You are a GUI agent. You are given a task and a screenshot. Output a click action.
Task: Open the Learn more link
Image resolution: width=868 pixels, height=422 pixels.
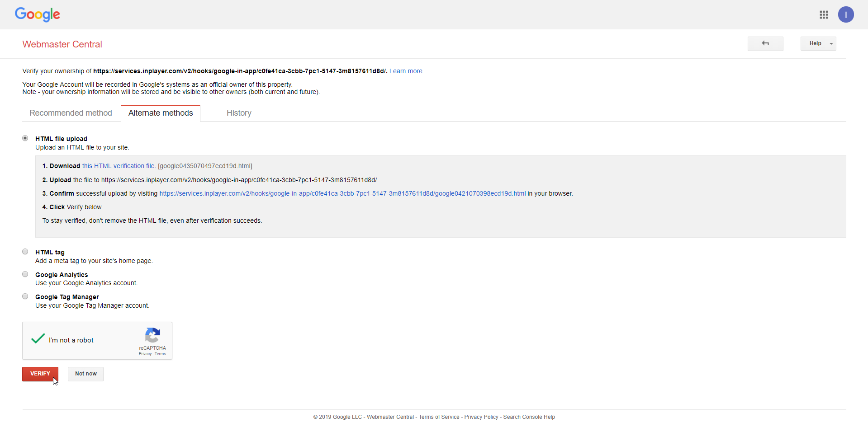[x=406, y=71]
